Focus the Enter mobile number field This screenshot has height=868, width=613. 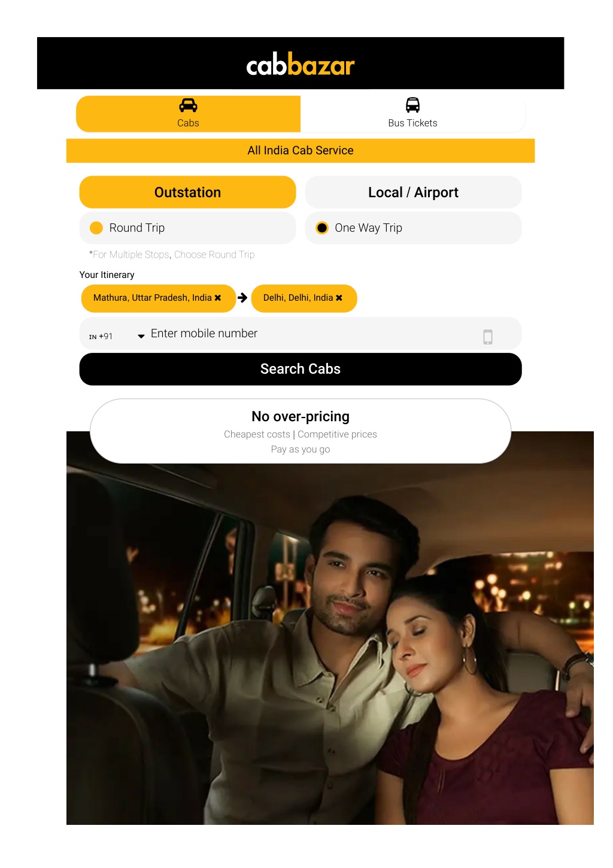coord(311,334)
